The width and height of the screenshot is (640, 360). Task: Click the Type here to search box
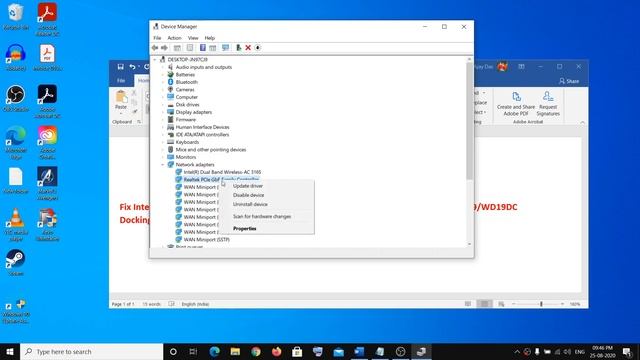coord(91,351)
